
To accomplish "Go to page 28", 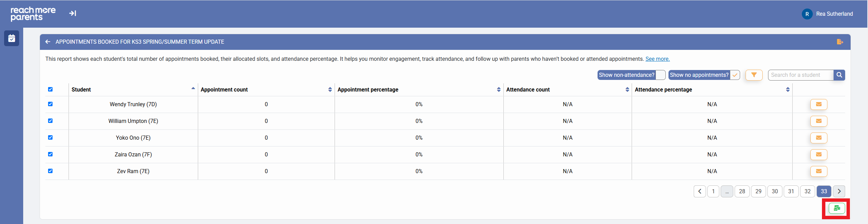I will click(742, 191).
